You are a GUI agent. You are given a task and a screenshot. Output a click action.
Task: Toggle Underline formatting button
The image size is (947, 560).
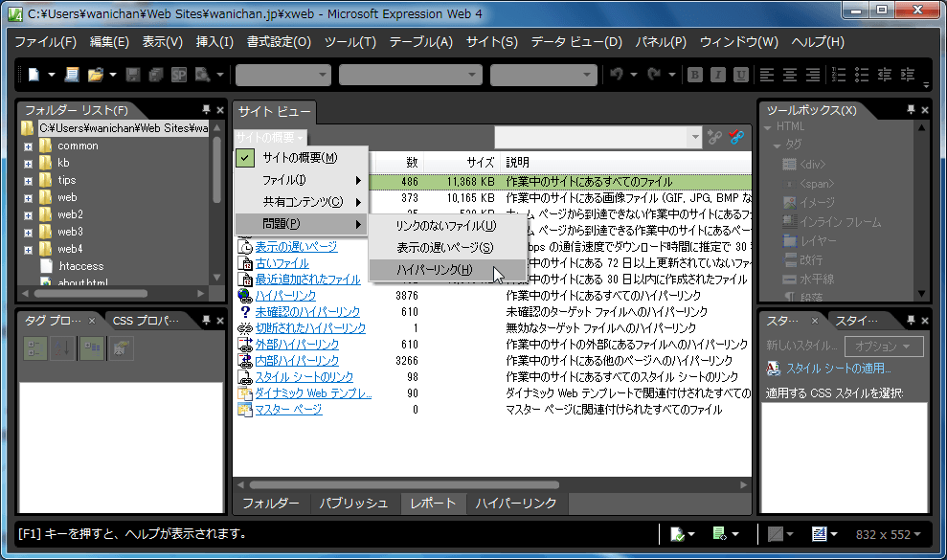(740, 75)
